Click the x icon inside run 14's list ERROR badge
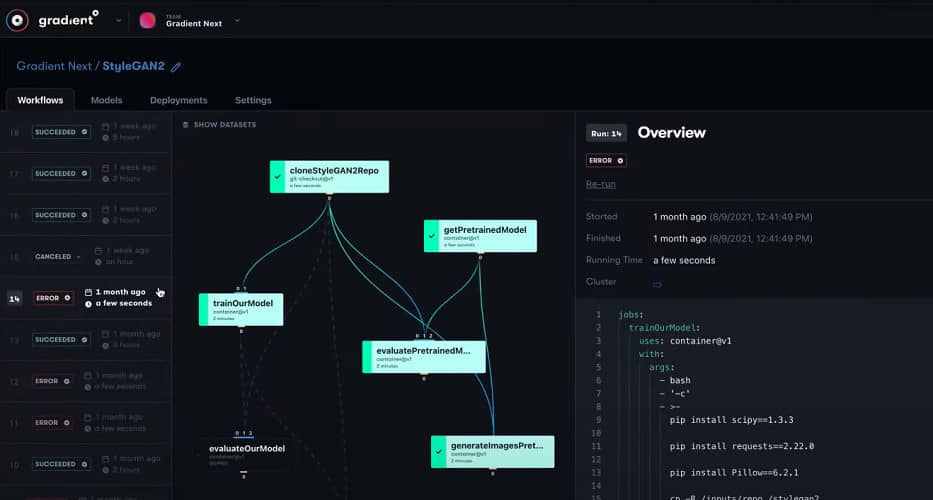933x500 pixels. click(67, 298)
